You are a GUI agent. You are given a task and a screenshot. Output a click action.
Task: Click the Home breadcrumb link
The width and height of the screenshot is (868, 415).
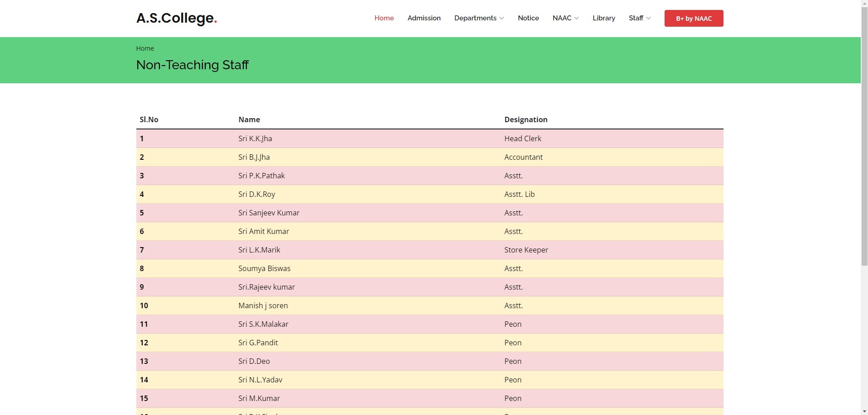(145, 48)
